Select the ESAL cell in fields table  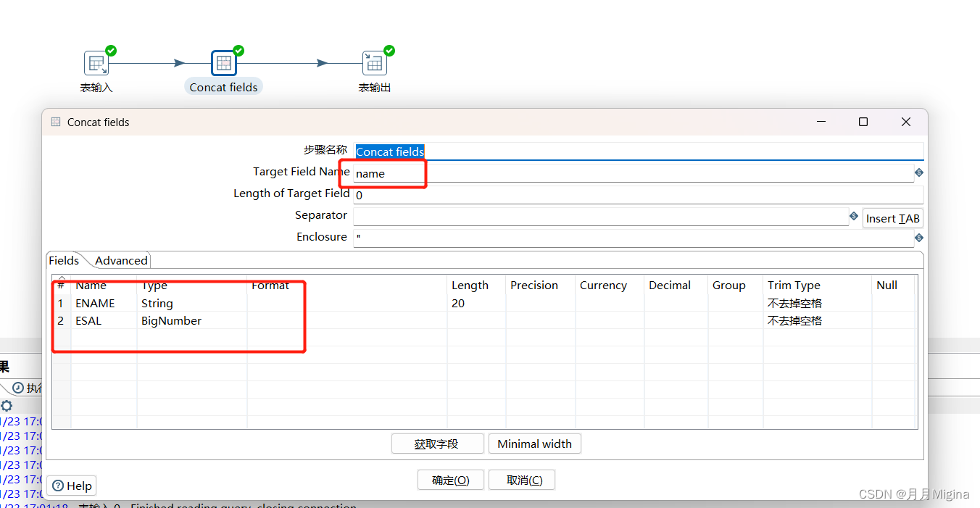coord(104,320)
